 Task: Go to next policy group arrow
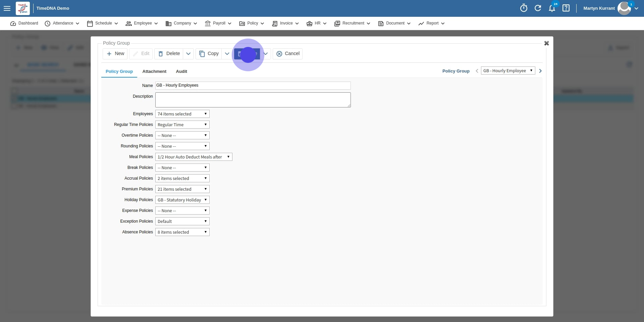click(540, 71)
